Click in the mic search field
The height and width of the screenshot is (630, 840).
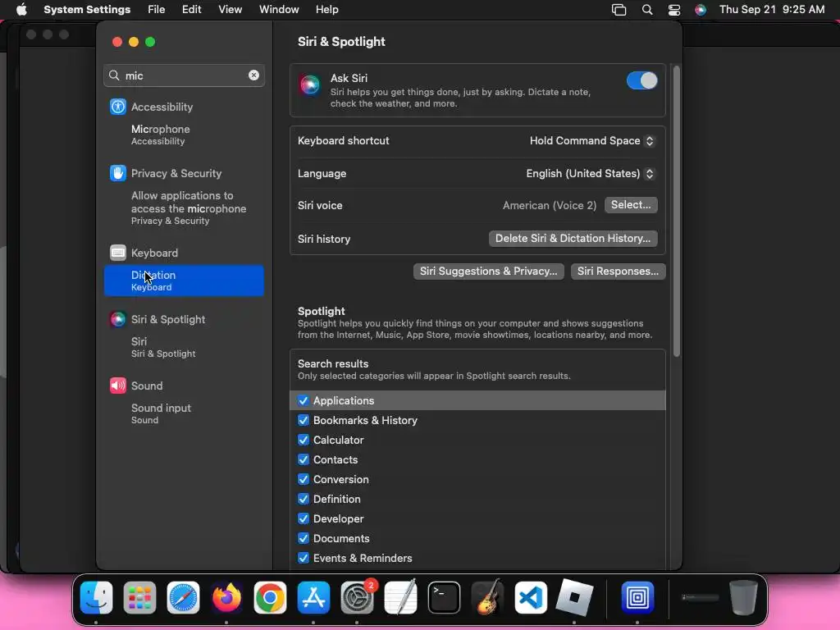[182, 75]
